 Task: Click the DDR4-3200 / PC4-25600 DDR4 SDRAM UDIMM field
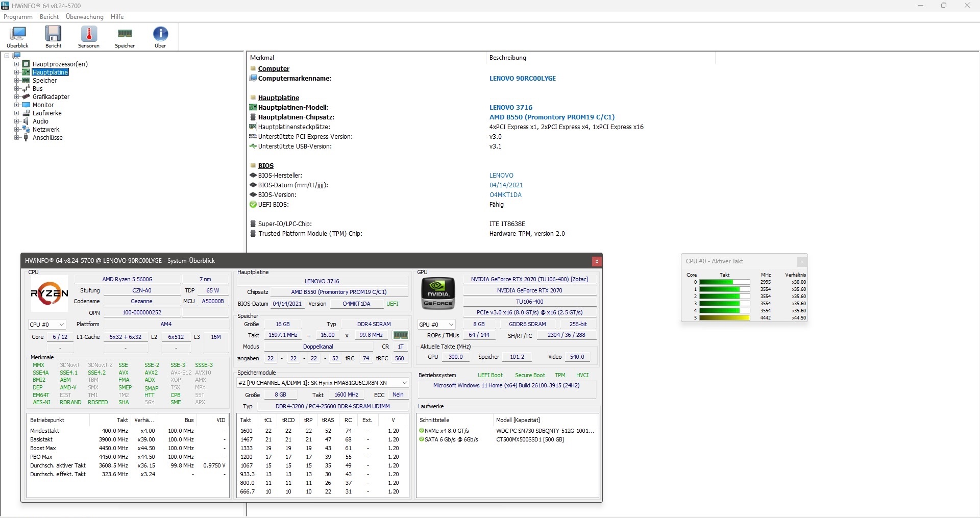(333, 406)
